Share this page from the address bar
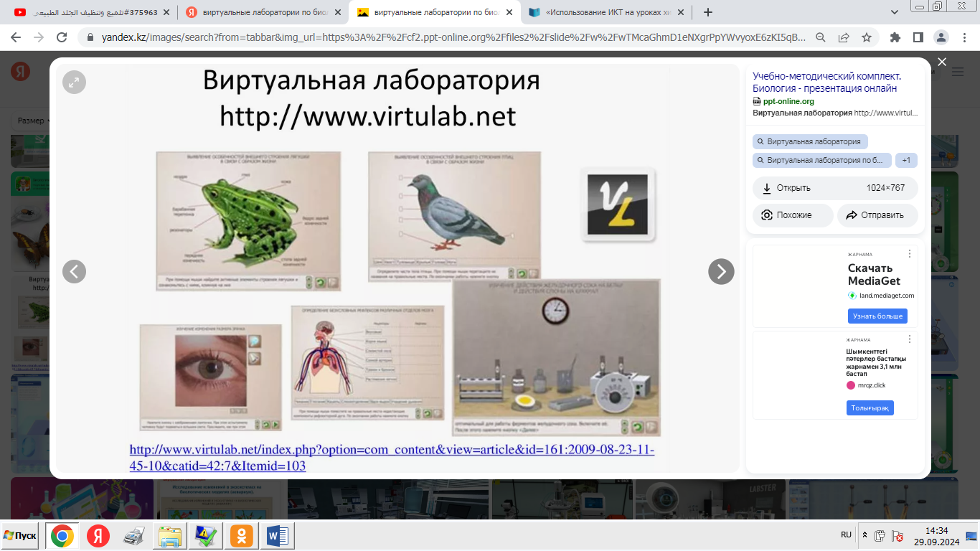The width and height of the screenshot is (980, 551). click(844, 37)
